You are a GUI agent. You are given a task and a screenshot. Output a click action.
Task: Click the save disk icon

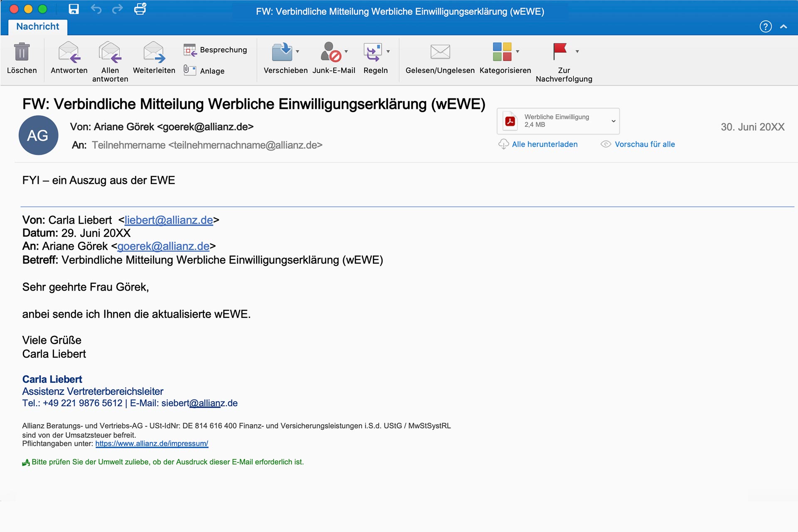[x=74, y=9]
